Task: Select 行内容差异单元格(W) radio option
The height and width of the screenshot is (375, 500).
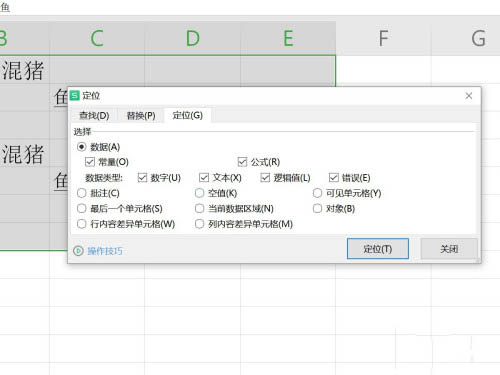Action: (x=82, y=224)
